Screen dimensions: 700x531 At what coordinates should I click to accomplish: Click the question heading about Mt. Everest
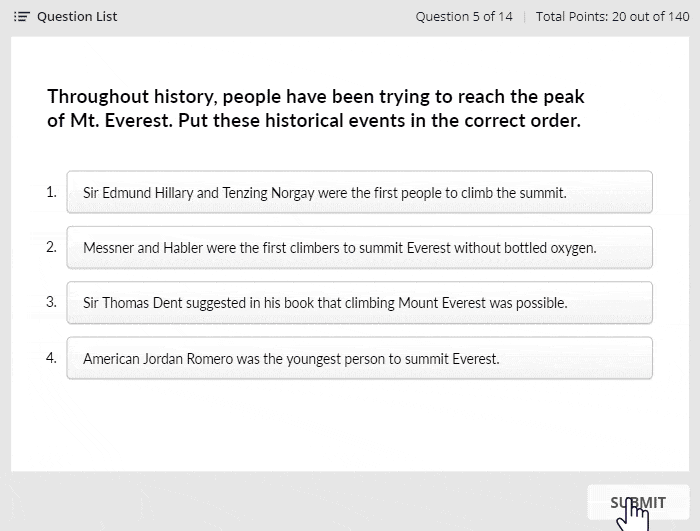316,109
